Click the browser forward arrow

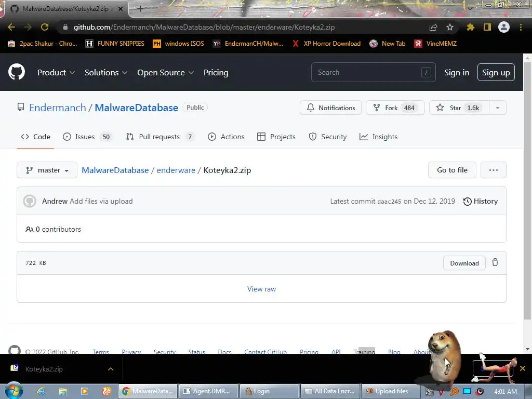point(28,27)
